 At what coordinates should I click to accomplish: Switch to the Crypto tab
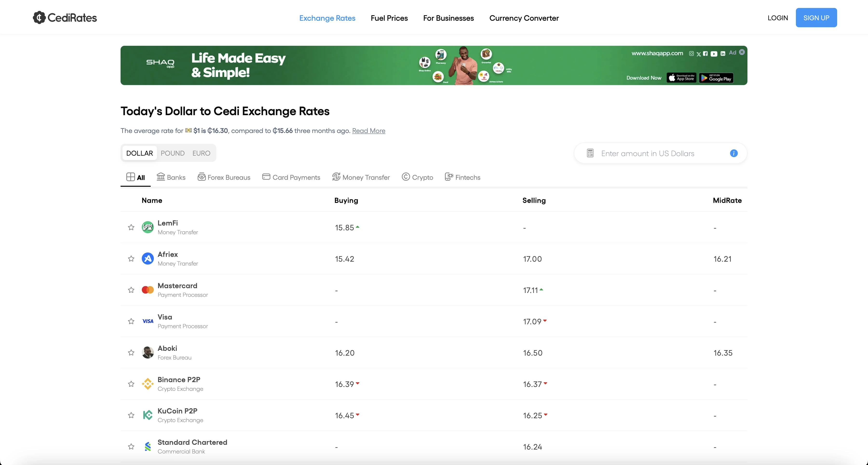click(x=418, y=177)
